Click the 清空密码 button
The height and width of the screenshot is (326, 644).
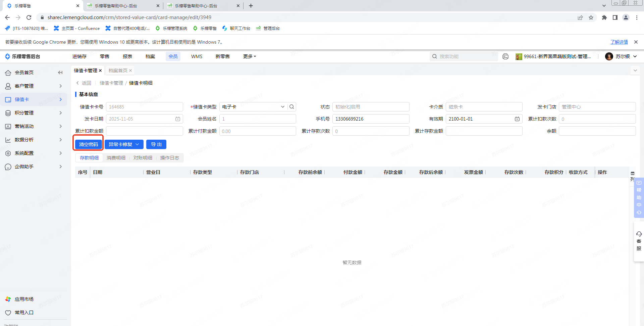pyautogui.click(x=89, y=144)
